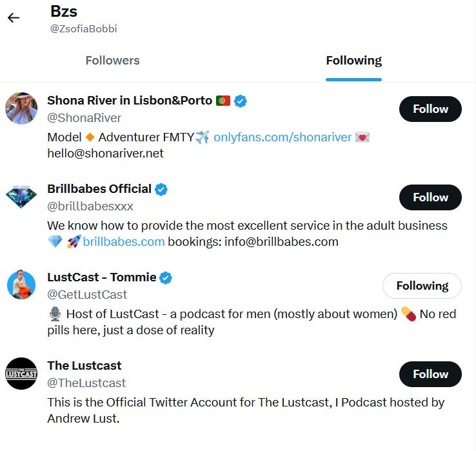Toggle Following button for LustCast - Tommie
476x451 pixels.
tap(422, 286)
